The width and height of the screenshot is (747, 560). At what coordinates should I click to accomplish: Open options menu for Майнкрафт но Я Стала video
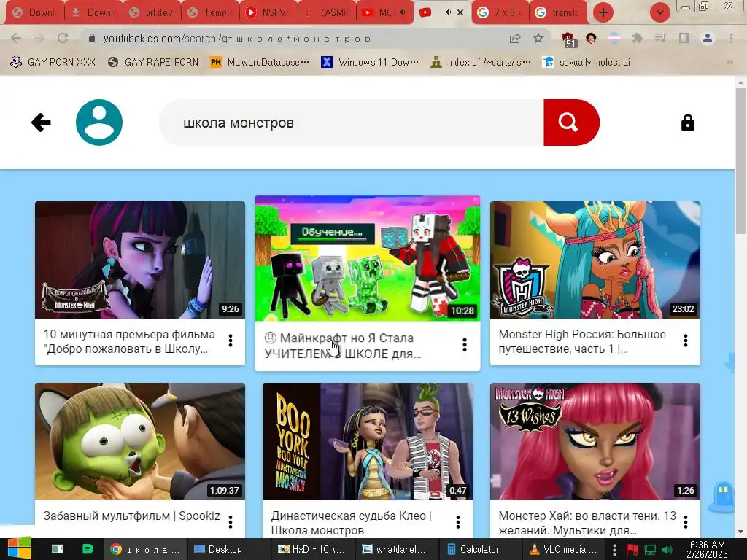click(x=465, y=345)
